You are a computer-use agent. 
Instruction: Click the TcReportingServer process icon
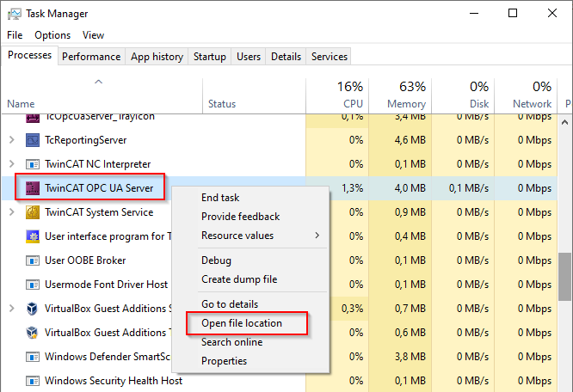point(33,140)
